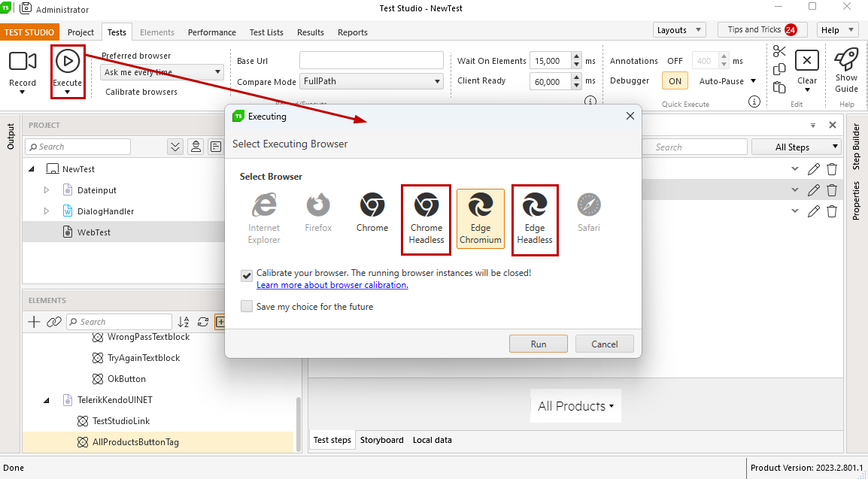Screen dimensions: 868x479
Task: Edit first step pencil icon
Action: pyautogui.click(x=813, y=169)
